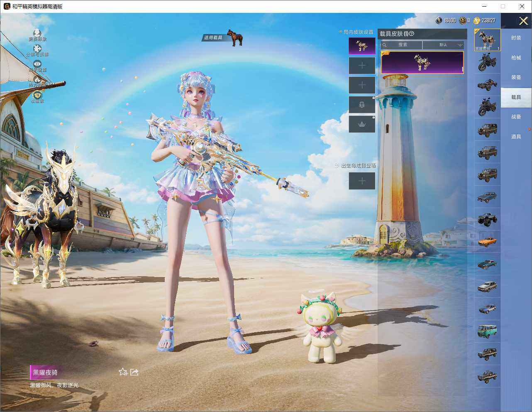Screen dimensions: 532x412
Task: Select the purple 黑曜夜骑 skin card
Action: point(422,62)
